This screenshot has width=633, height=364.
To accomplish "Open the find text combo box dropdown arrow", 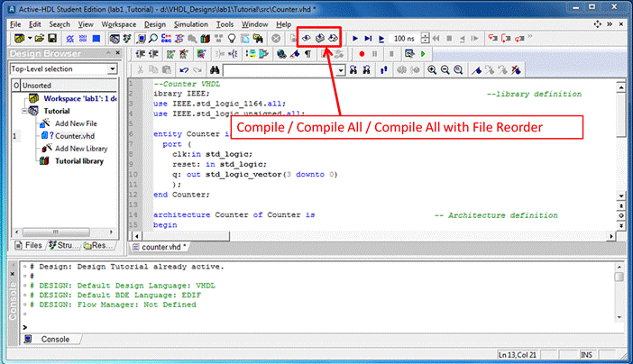I will point(341,70).
